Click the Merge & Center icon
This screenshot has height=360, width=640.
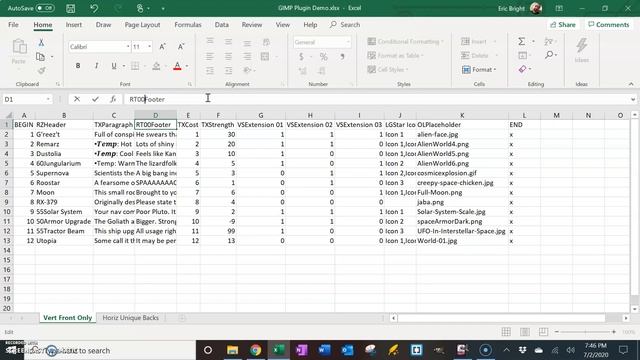point(265,56)
